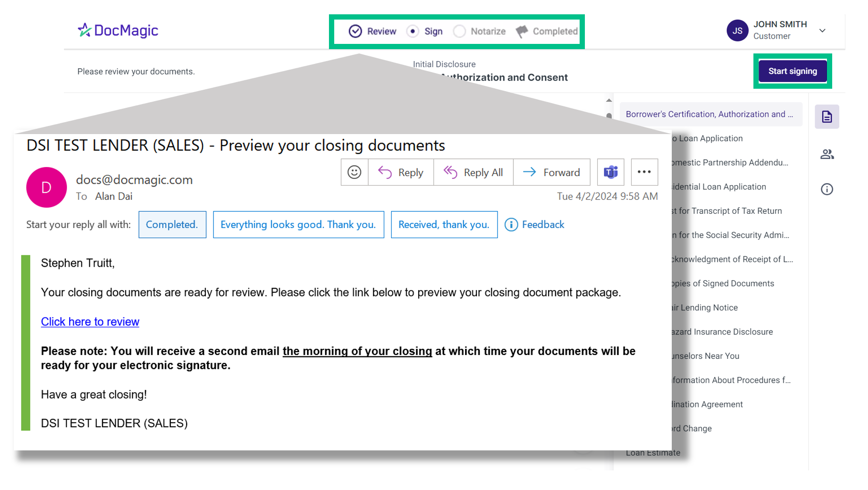Open the Feedback link
The height and width of the screenshot is (490, 868).
click(x=543, y=225)
